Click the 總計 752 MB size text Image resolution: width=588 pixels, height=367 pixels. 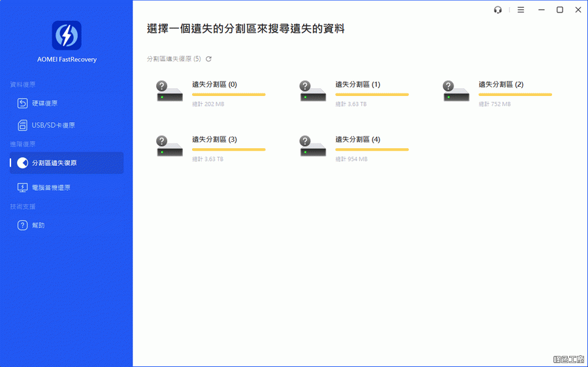click(495, 104)
